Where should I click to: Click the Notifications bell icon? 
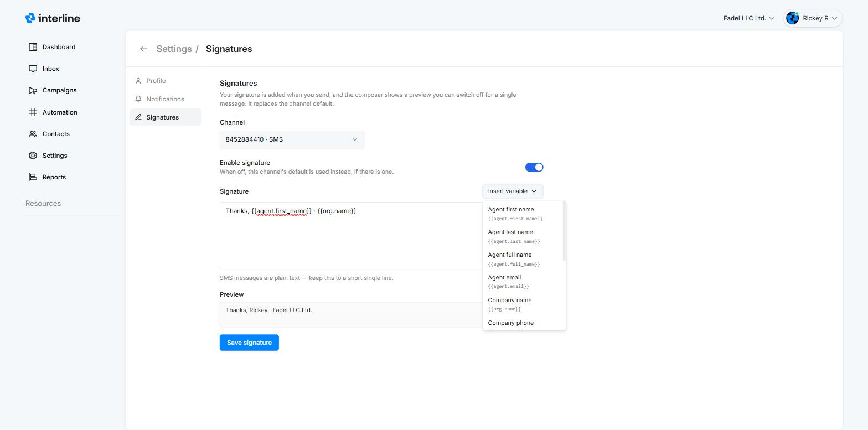pyautogui.click(x=138, y=99)
